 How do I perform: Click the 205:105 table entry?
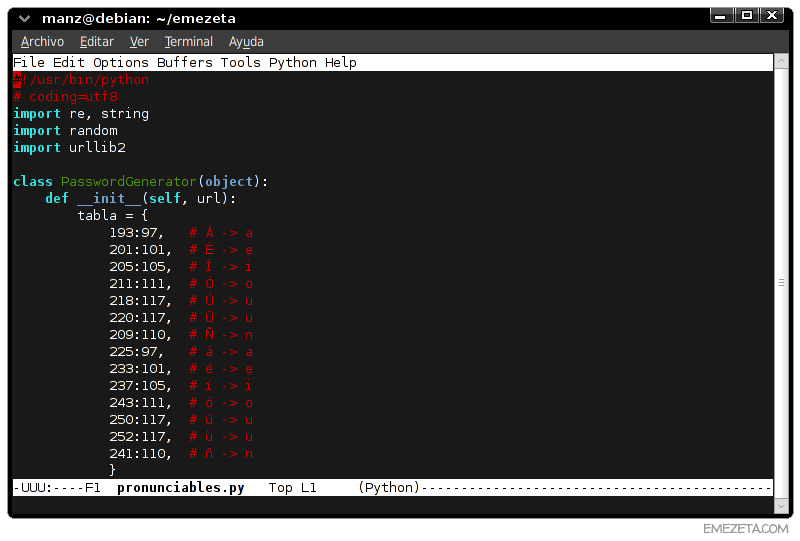point(140,266)
